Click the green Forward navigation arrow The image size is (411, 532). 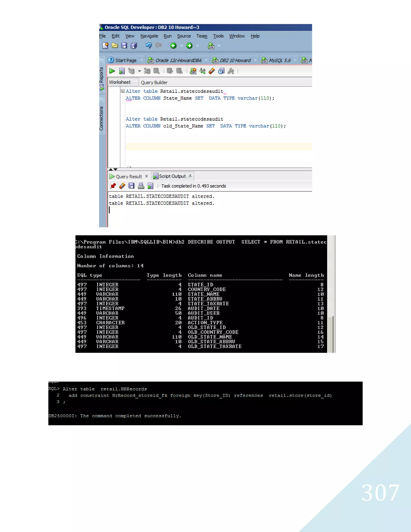(x=189, y=46)
